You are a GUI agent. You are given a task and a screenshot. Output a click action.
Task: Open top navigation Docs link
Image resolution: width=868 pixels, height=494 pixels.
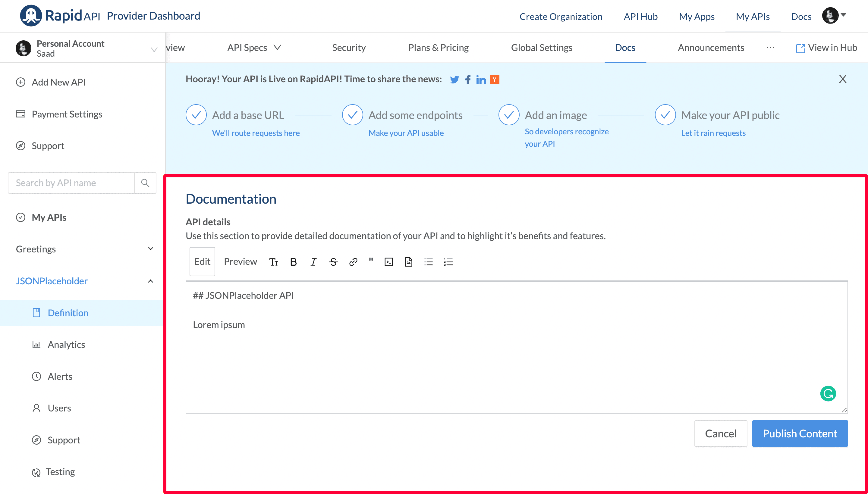pos(801,16)
